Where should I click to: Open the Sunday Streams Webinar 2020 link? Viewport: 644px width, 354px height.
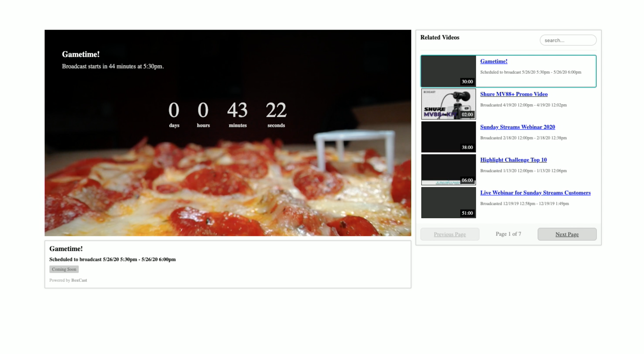click(x=517, y=127)
